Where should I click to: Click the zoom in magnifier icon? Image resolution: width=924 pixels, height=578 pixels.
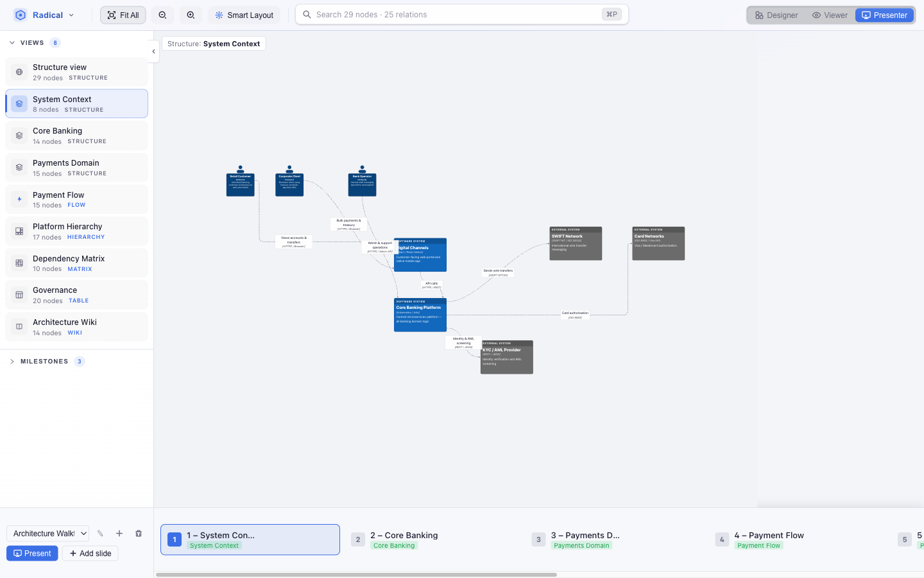191,15
